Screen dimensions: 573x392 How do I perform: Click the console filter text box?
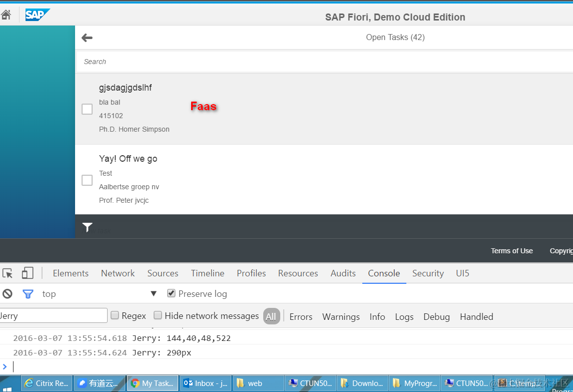(x=54, y=315)
